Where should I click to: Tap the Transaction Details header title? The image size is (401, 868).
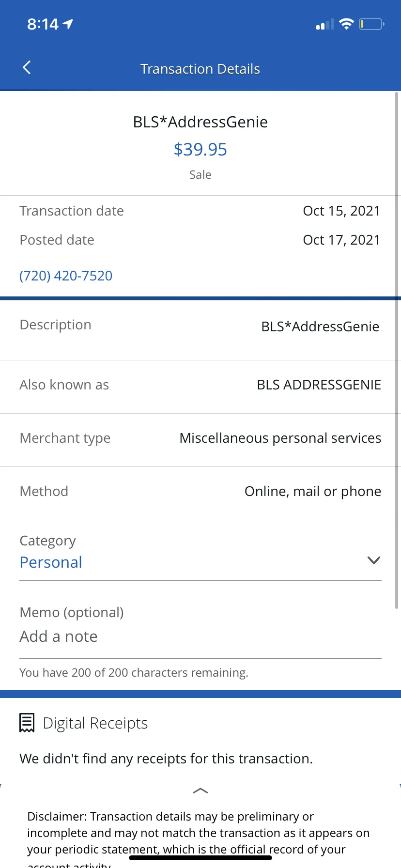[x=200, y=69]
